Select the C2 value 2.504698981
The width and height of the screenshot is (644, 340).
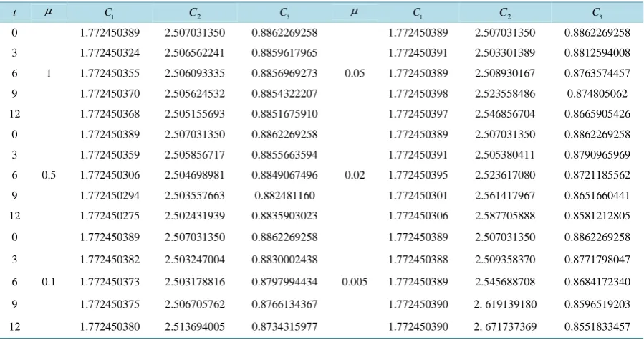click(x=195, y=175)
